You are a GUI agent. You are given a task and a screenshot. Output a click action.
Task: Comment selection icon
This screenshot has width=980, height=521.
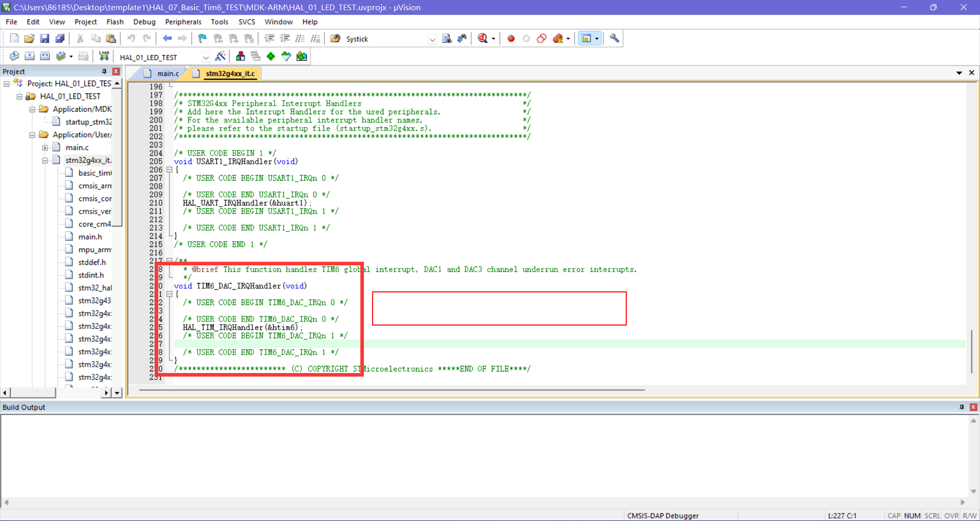pos(300,39)
